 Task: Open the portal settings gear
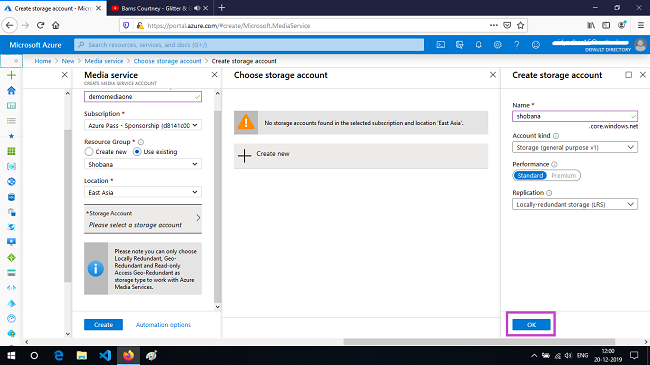tap(497, 45)
